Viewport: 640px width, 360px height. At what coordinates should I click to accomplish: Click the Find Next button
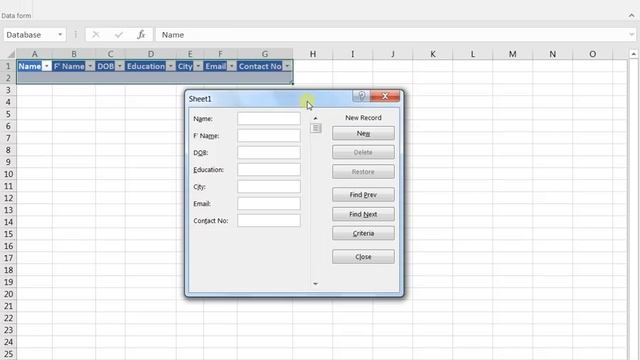point(363,214)
